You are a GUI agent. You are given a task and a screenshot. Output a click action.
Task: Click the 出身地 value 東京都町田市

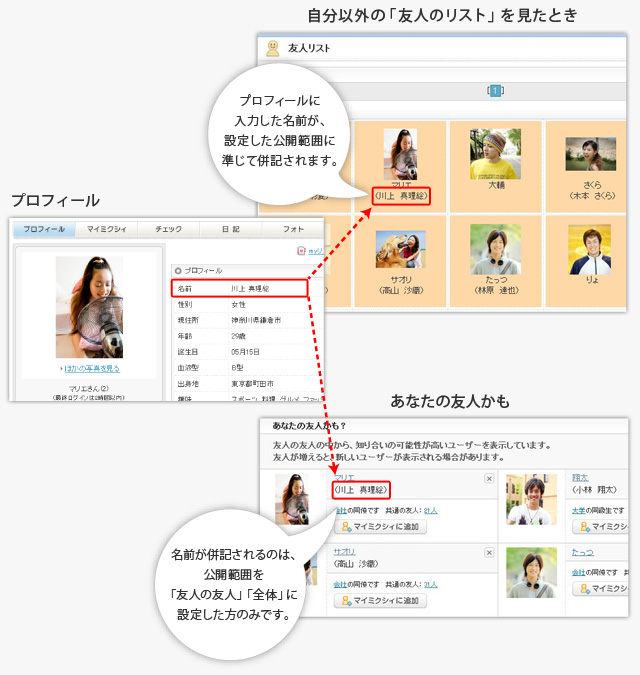(x=252, y=384)
